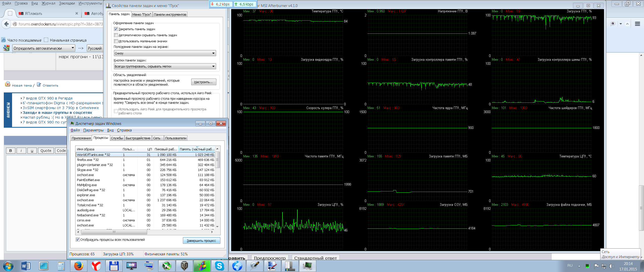The width and height of the screenshot is (644, 272).
Task: Click 'Настроить...' notification area button
Action: point(203,82)
